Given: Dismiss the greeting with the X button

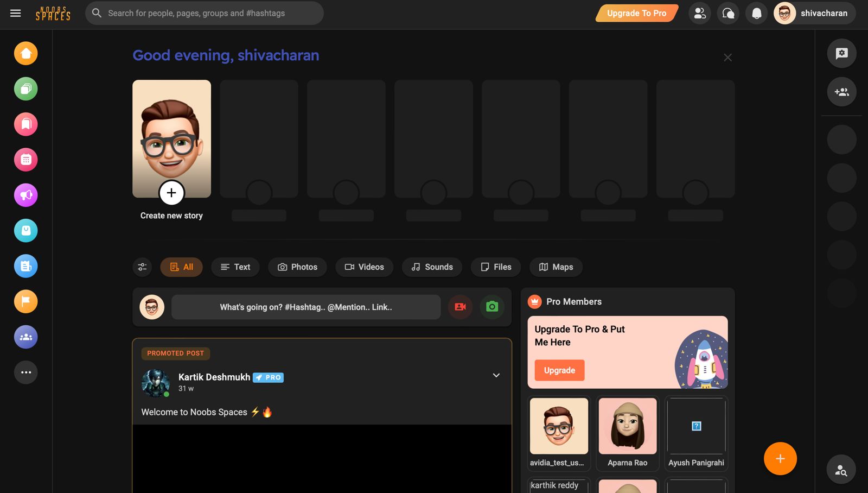Looking at the screenshot, I should coord(727,58).
